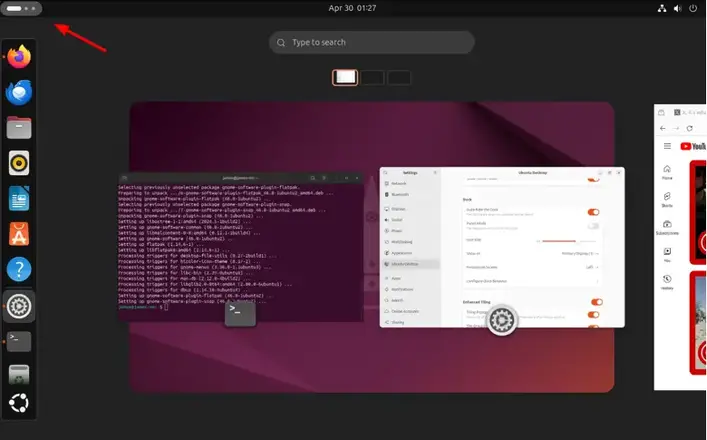Click the second YouTube video thumbnail
This screenshot has width=707, height=440.
[x=698, y=322]
